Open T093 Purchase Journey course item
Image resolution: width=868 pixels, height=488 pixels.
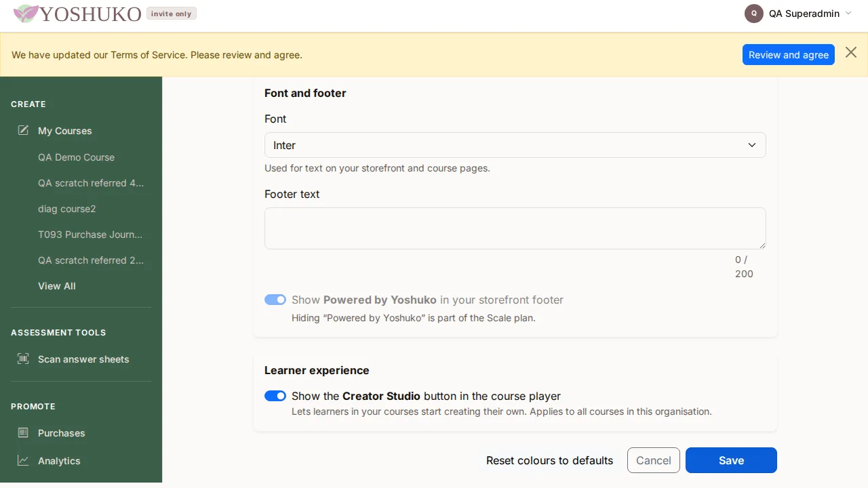coord(90,235)
